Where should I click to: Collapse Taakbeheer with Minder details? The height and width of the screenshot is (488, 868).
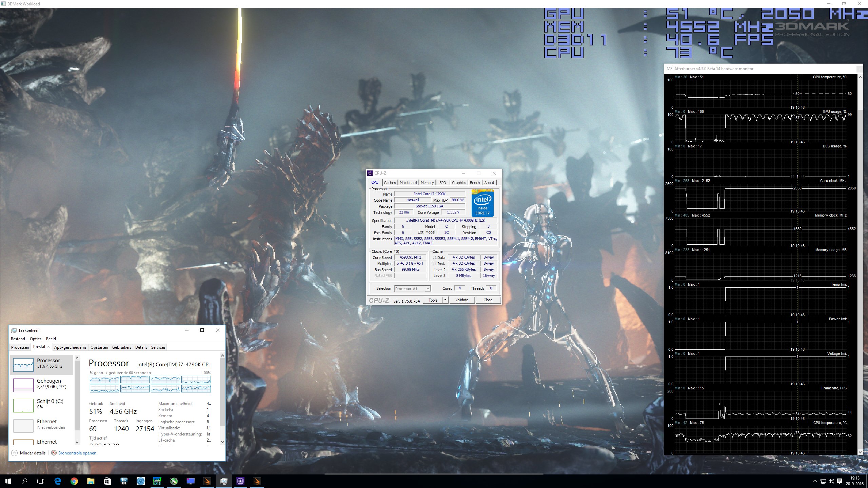[x=28, y=453]
